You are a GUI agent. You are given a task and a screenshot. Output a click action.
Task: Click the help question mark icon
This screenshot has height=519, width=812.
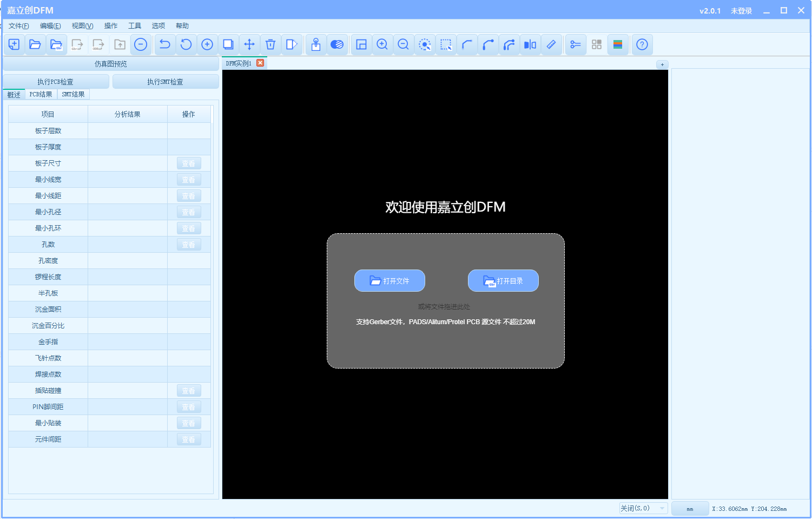tap(642, 44)
